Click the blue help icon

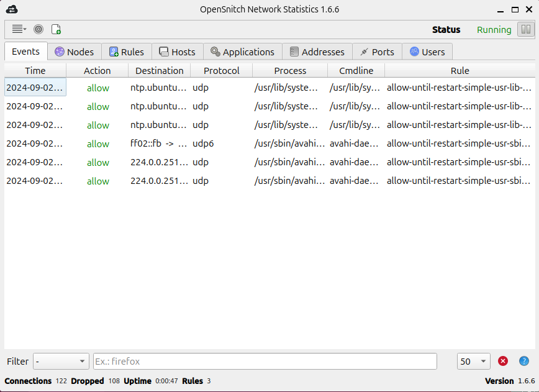click(x=524, y=361)
